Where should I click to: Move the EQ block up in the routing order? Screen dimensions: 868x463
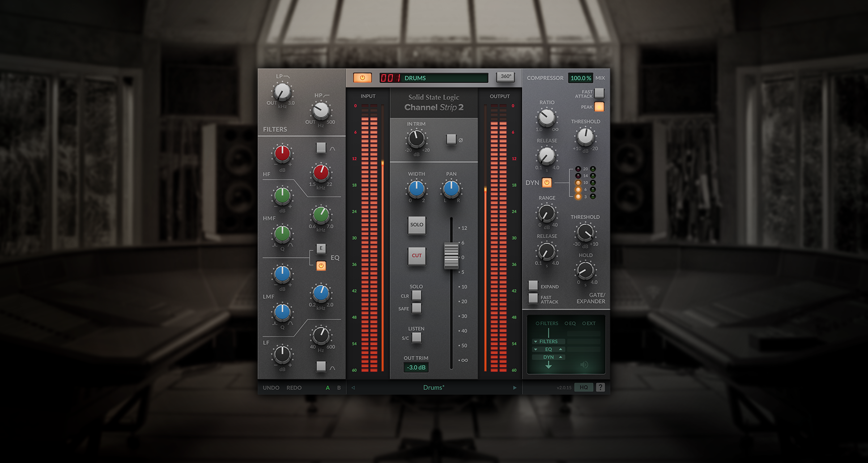tap(561, 349)
